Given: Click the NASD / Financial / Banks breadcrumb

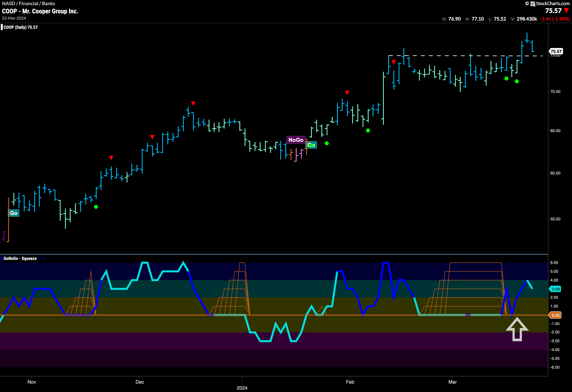Looking at the screenshot, I should 29,3.
